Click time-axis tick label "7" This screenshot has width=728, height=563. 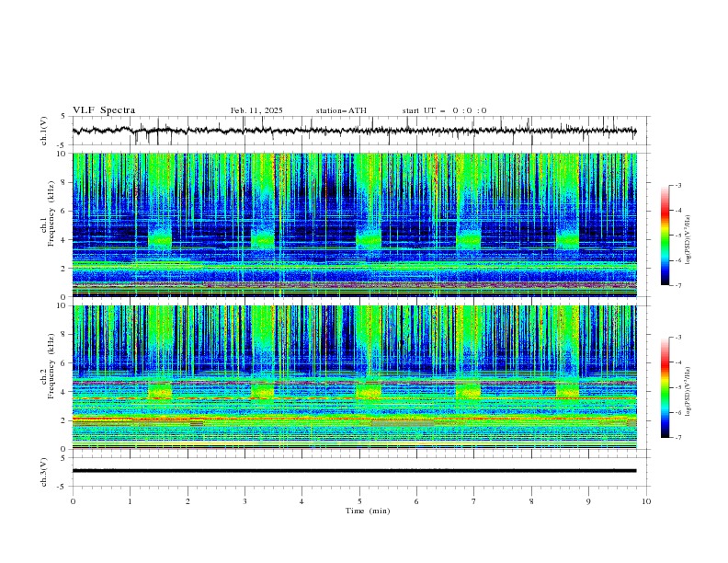(x=474, y=501)
